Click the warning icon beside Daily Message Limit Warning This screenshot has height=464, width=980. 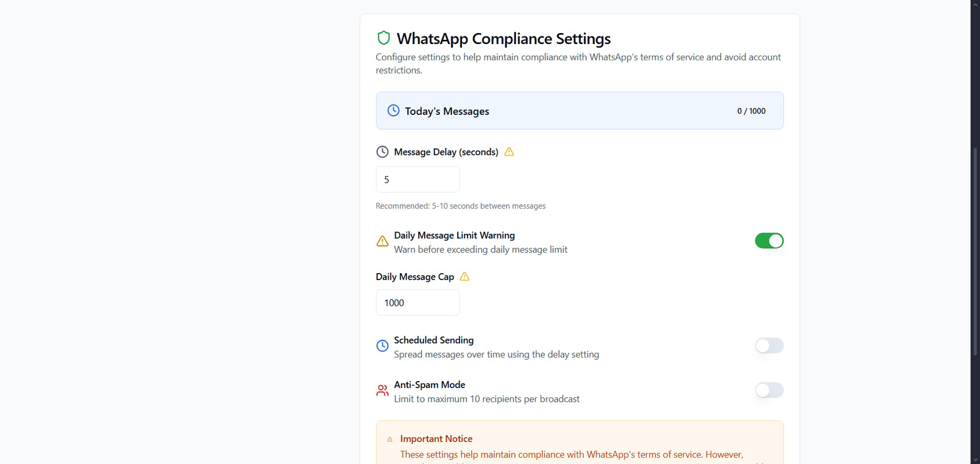coord(382,241)
